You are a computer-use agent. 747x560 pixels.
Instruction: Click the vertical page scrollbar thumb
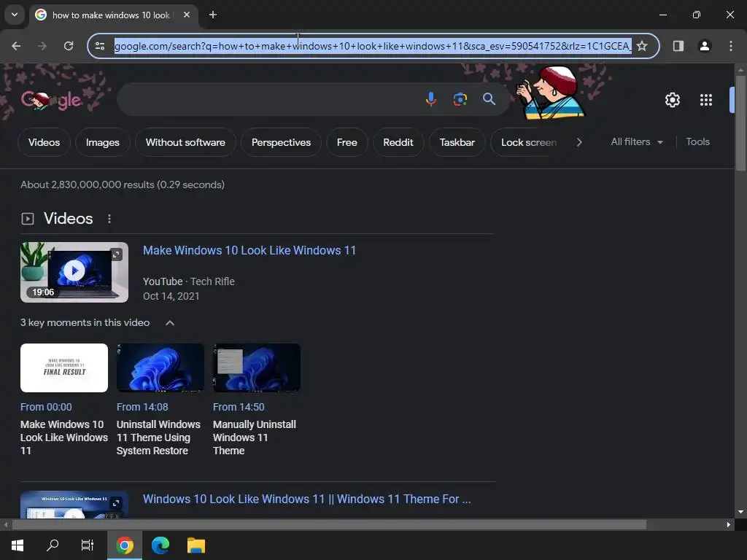(740, 122)
